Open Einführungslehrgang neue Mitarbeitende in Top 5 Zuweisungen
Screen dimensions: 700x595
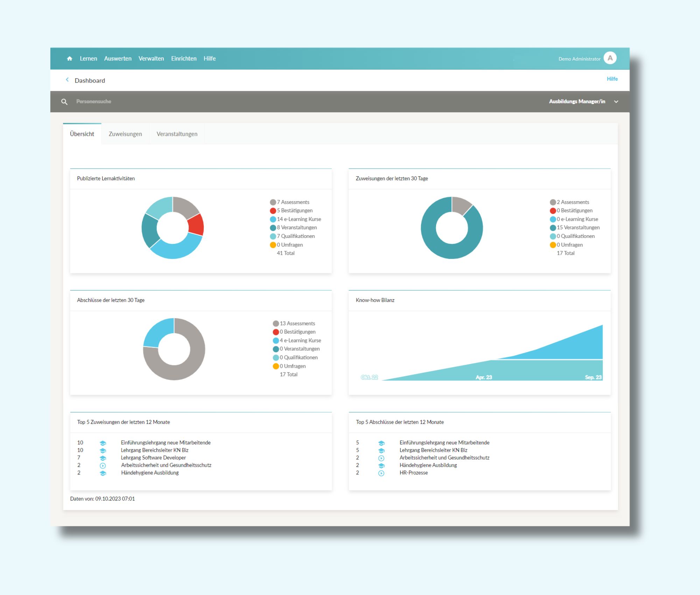pyautogui.click(x=166, y=442)
